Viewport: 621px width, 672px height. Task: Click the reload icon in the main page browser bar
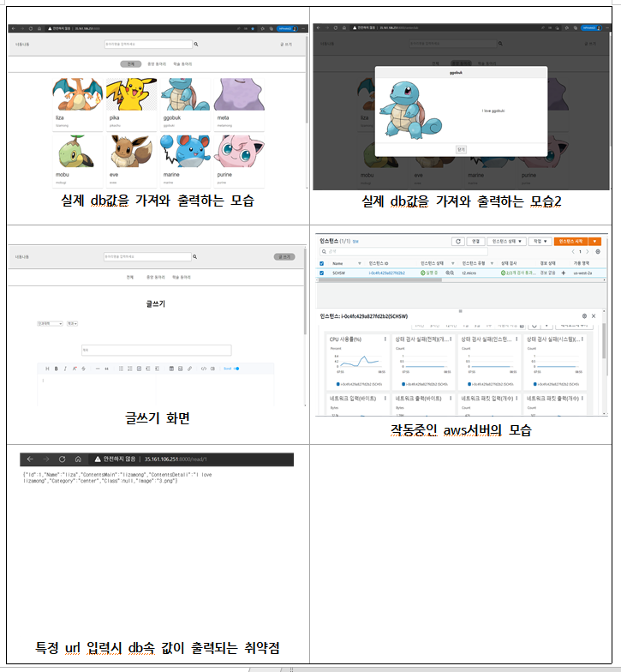pos(31,29)
